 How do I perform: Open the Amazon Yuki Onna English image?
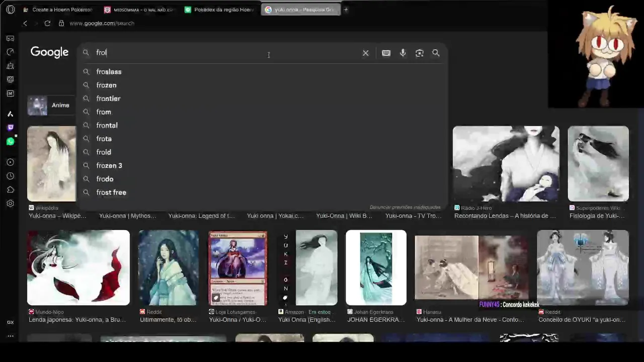tap(307, 268)
